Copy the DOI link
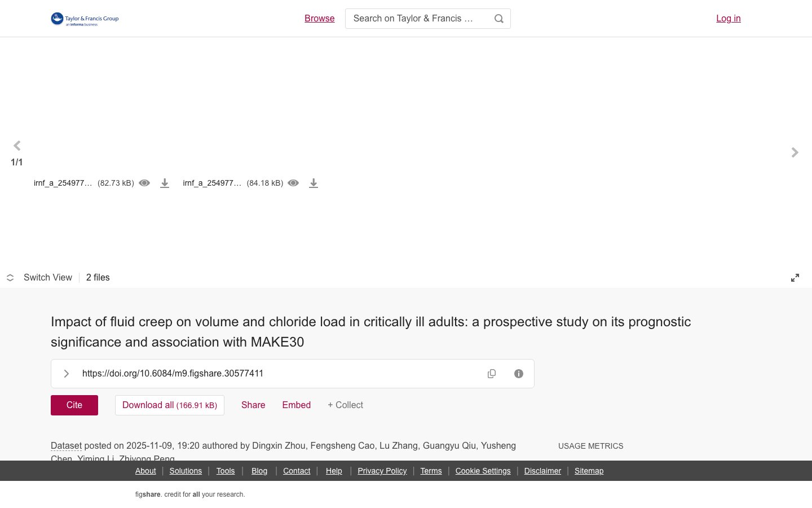Screen dimensions: 812x508 point(492,374)
